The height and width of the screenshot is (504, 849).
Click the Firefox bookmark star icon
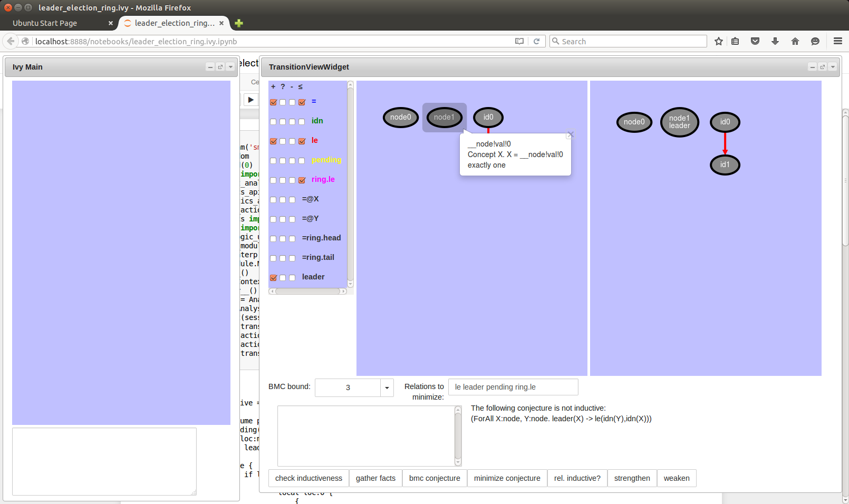tap(718, 41)
